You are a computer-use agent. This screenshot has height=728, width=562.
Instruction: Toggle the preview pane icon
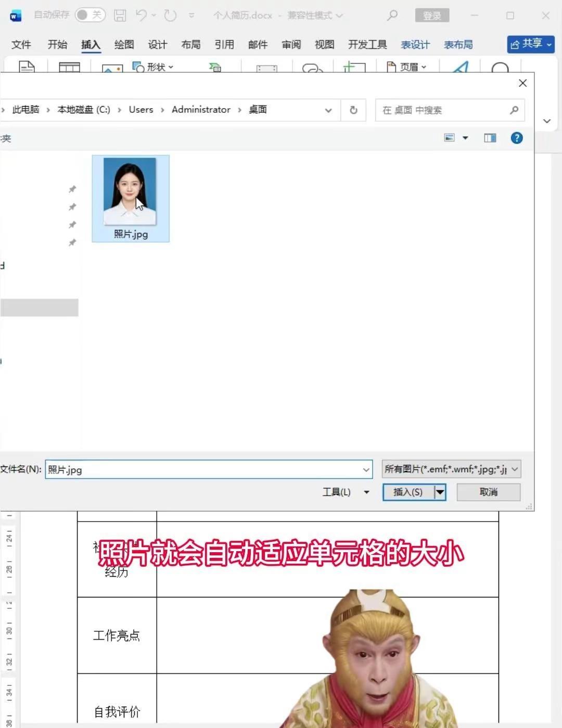click(x=490, y=138)
